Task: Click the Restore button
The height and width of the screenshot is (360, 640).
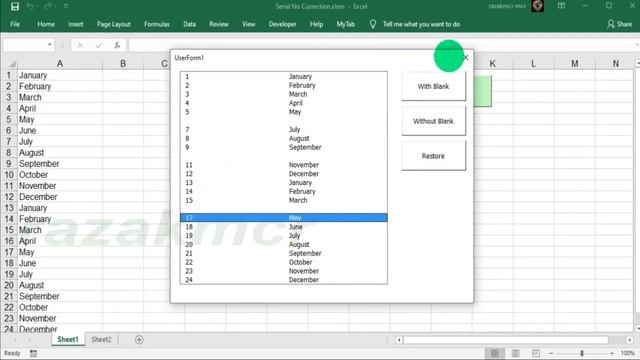Action: 433,156
